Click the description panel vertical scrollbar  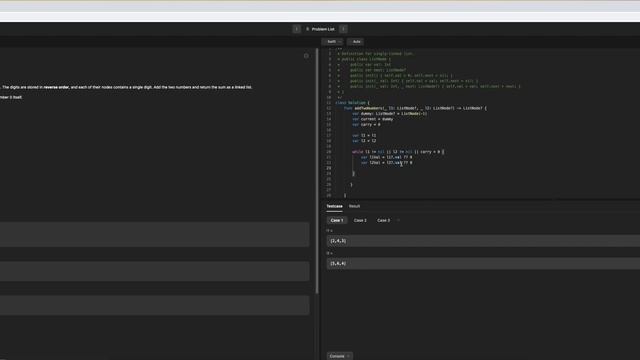point(317,171)
